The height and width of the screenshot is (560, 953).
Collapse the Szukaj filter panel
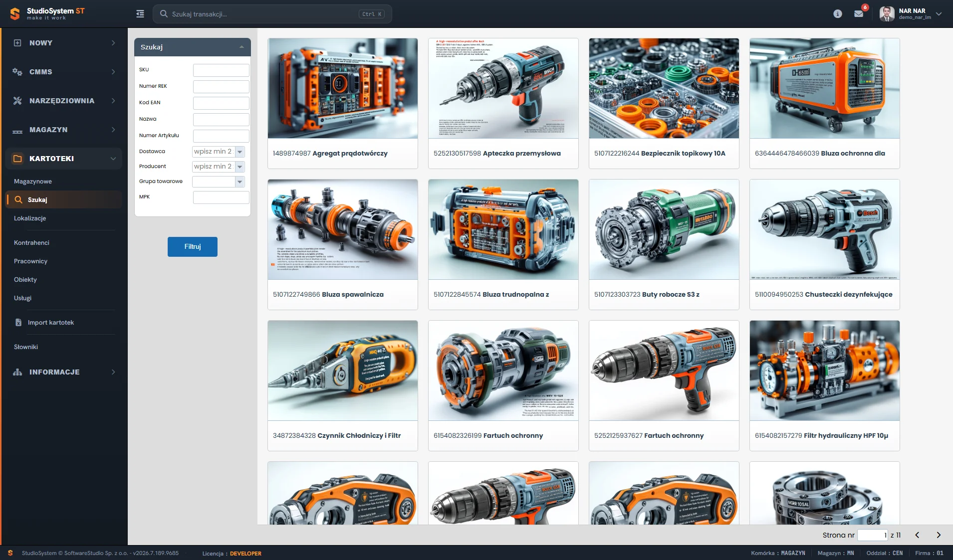click(241, 47)
